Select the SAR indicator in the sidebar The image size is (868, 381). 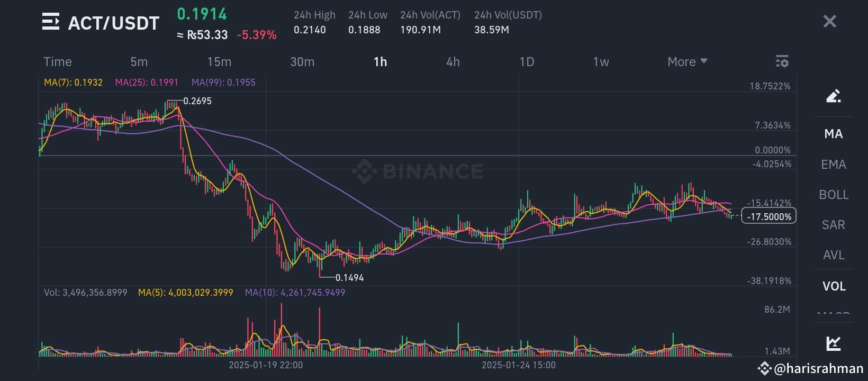point(833,225)
